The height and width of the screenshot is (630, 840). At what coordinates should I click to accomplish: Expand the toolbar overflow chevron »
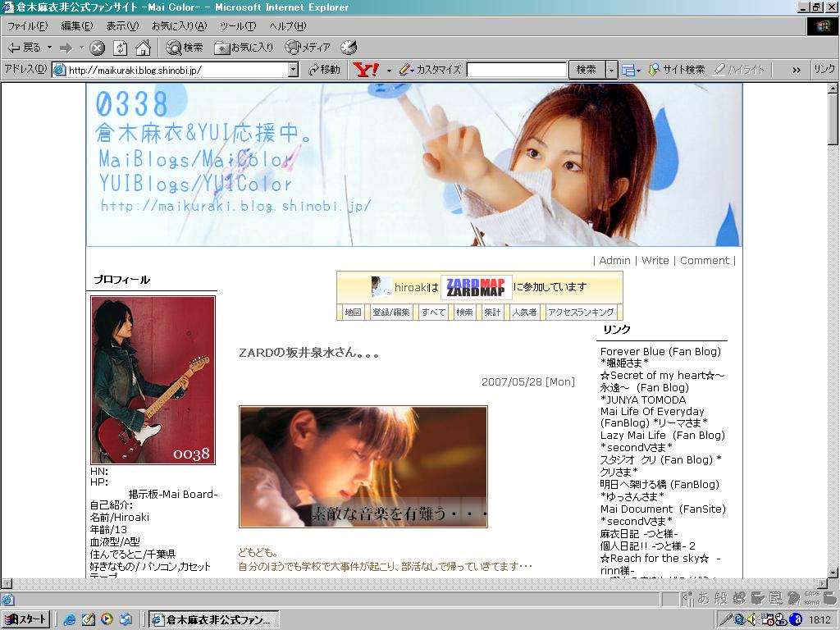(797, 71)
